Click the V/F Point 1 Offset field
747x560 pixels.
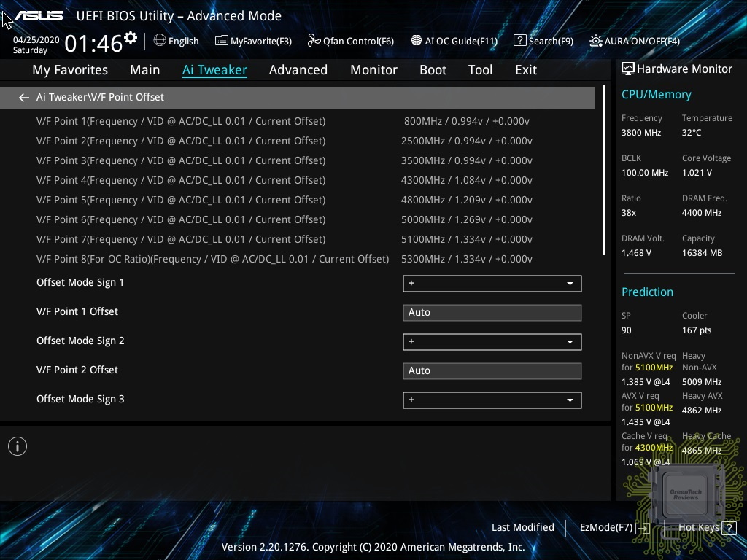[x=492, y=312]
